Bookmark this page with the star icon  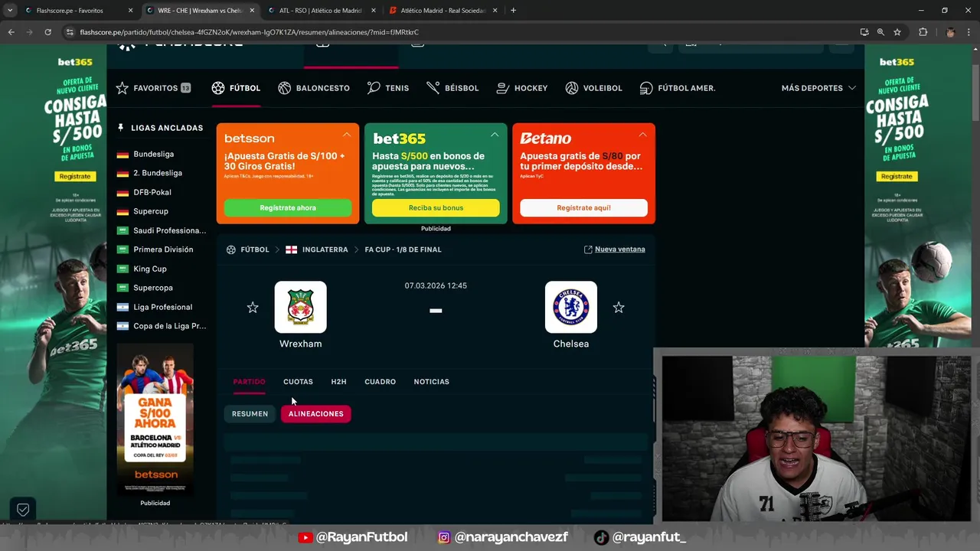pos(897,32)
